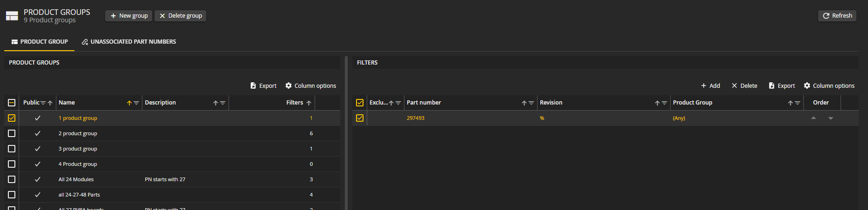Click the (Any) product group cell

679,118
